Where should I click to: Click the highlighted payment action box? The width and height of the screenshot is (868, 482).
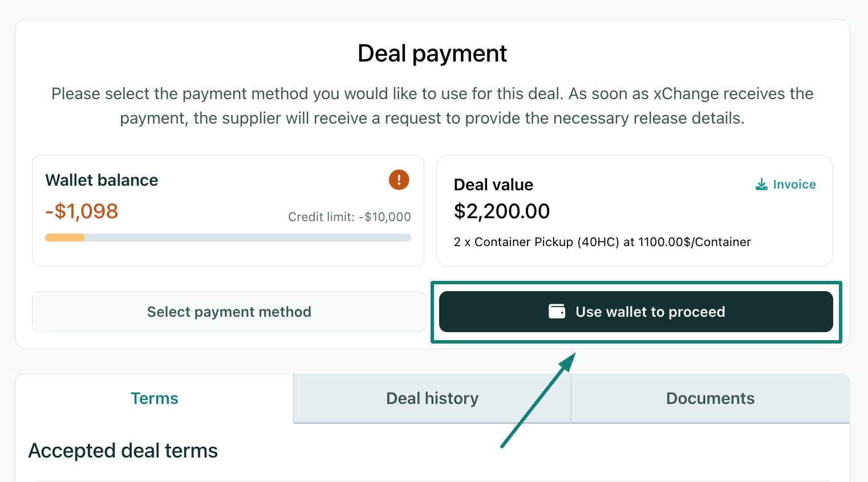pyautogui.click(x=636, y=312)
